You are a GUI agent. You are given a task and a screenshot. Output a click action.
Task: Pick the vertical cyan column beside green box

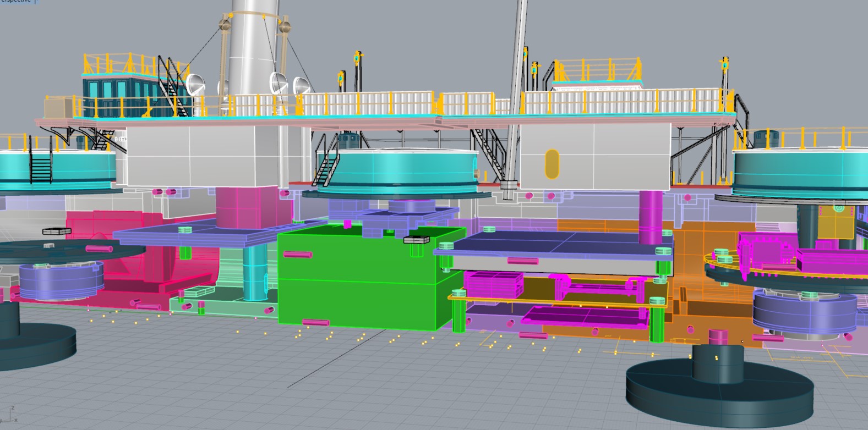tap(254, 272)
